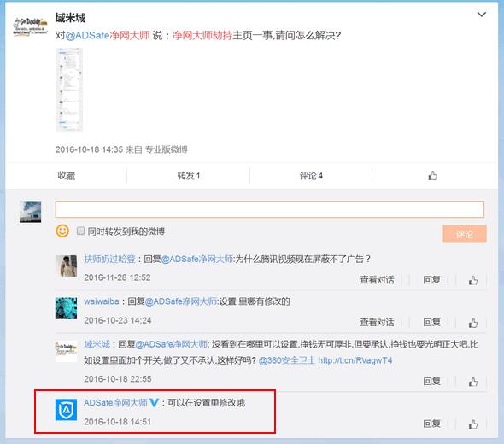Viewport: 504px width, 444px height.
Task: Select comment timestamp 2016-10-23 14:24
Action: (x=118, y=320)
